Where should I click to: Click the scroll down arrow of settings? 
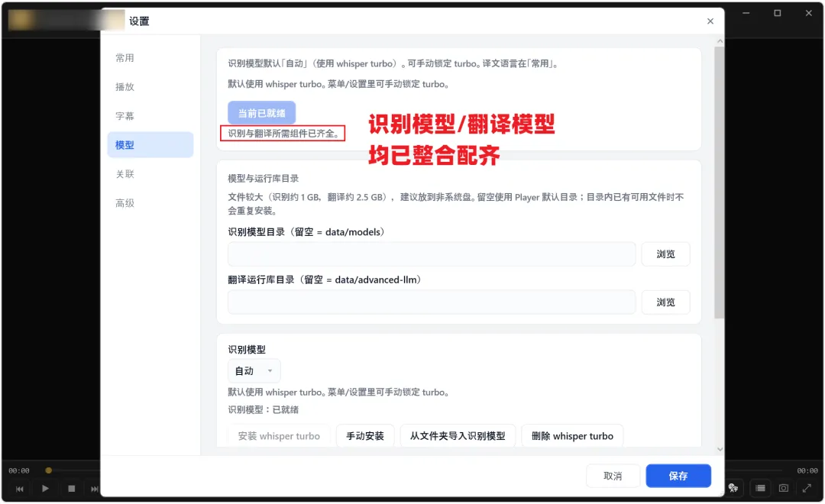point(720,449)
